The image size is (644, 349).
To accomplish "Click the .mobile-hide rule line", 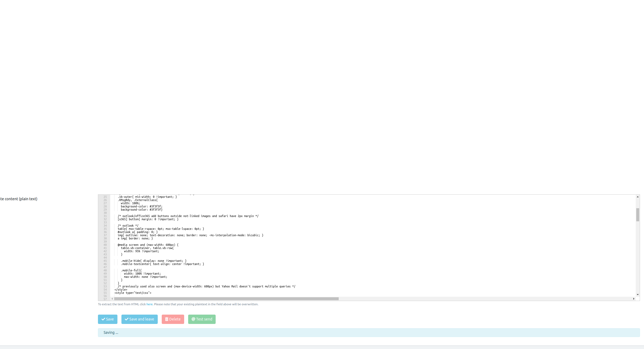I will (153, 261).
